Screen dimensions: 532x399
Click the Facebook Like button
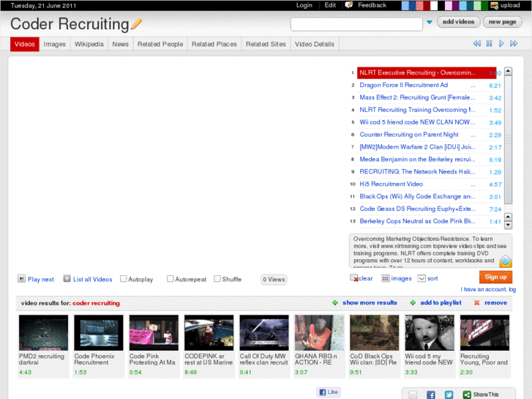click(329, 392)
